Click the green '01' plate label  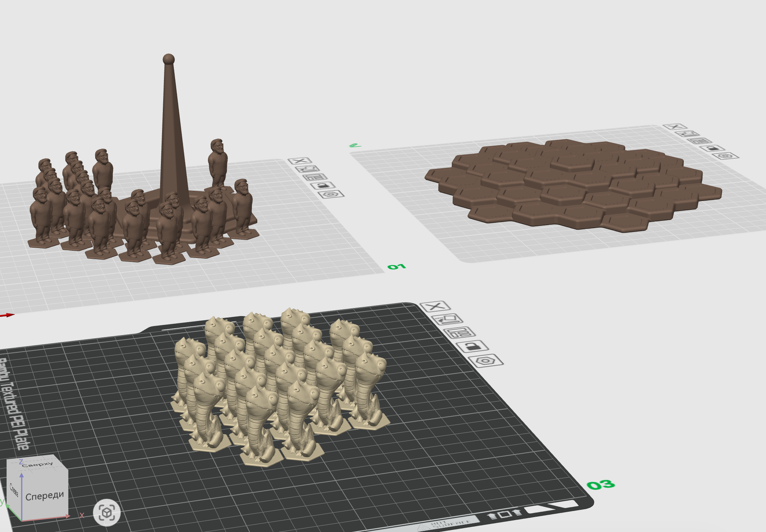coord(396,266)
